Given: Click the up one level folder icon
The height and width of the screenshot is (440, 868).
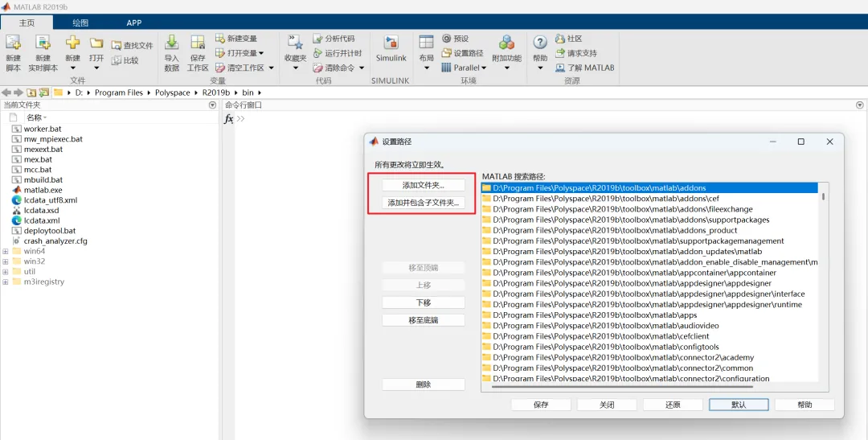Looking at the screenshot, I should point(31,93).
